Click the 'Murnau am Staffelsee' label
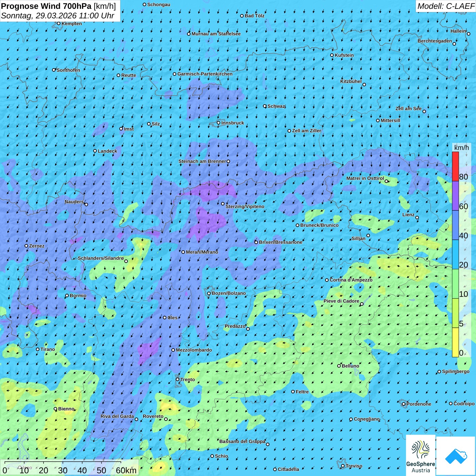Screen dimensions: 476x476 point(216,34)
